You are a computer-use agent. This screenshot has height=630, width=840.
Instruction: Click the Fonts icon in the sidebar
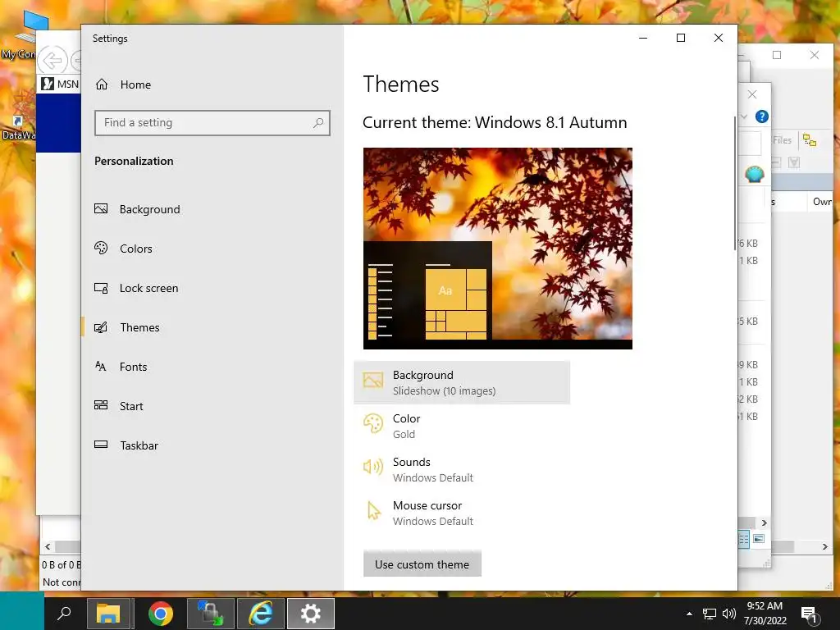101,367
